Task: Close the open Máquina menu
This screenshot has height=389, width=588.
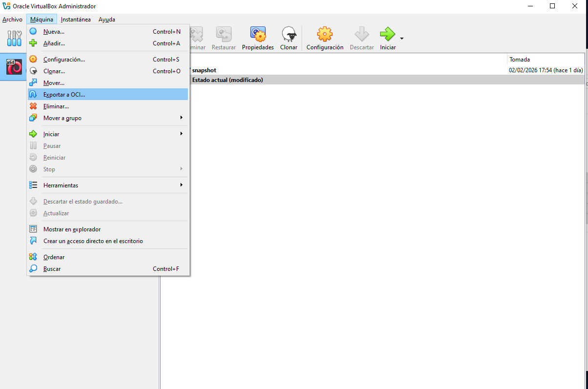Action: (41, 20)
